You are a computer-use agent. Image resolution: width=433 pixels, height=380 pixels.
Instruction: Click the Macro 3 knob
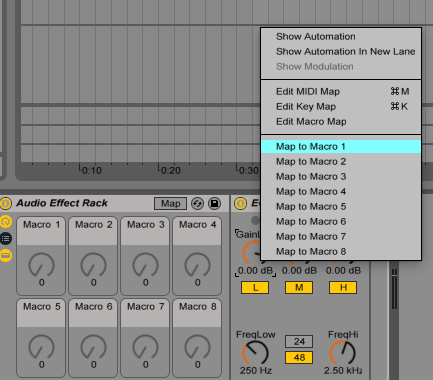145,265
